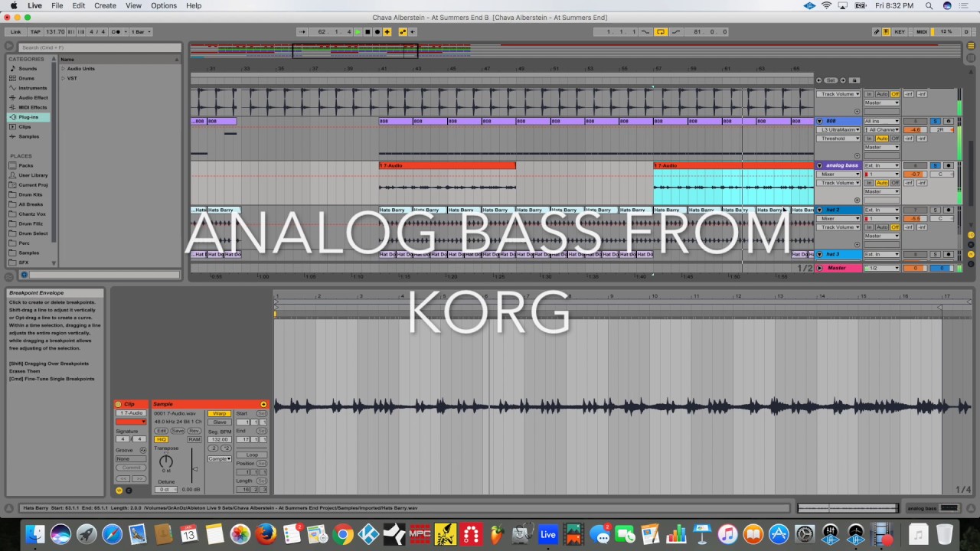This screenshot has width=980, height=551.
Task: Open the 1 Bar quantization dropdown
Action: pyautogui.click(x=141, y=32)
